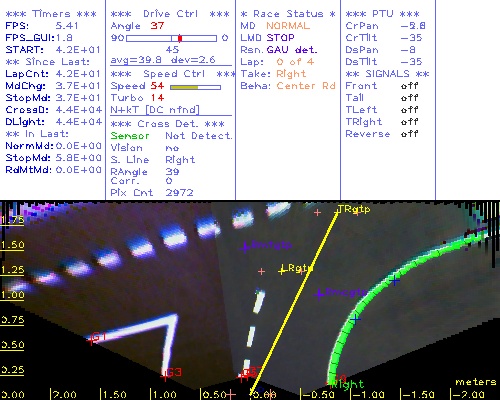The image size is (500, 400).
Task: Toggle the Tail signal off value
Action: coord(409,98)
